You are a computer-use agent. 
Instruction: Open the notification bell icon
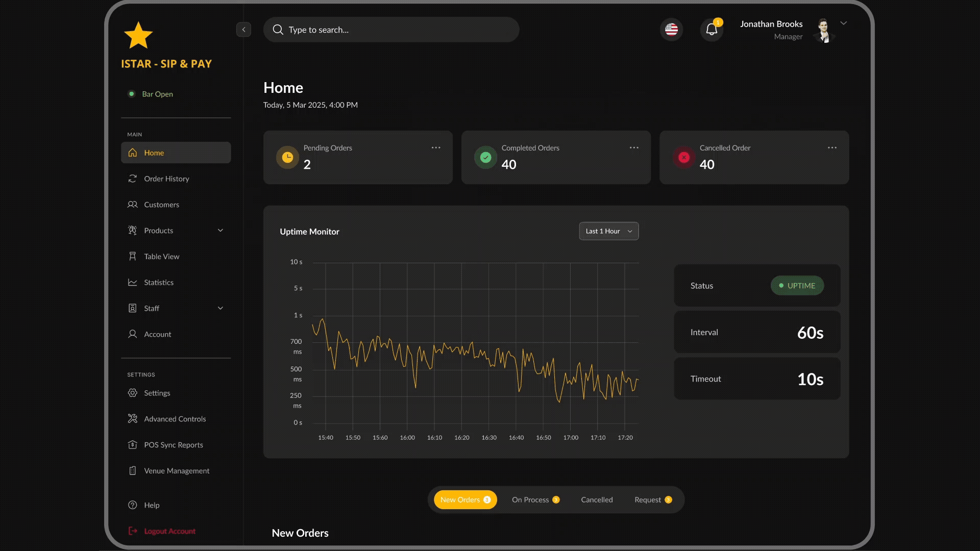pyautogui.click(x=711, y=29)
